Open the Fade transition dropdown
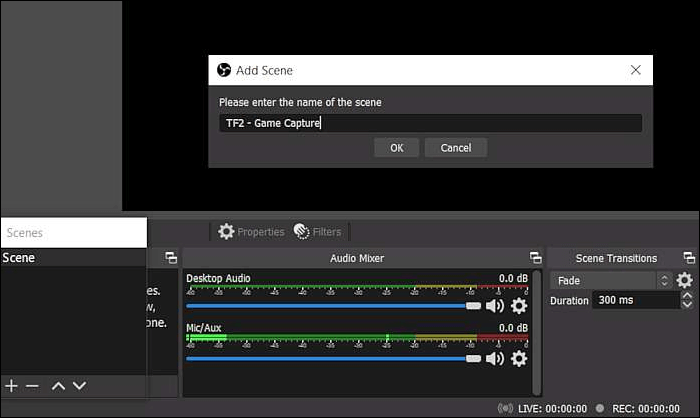 (x=610, y=281)
